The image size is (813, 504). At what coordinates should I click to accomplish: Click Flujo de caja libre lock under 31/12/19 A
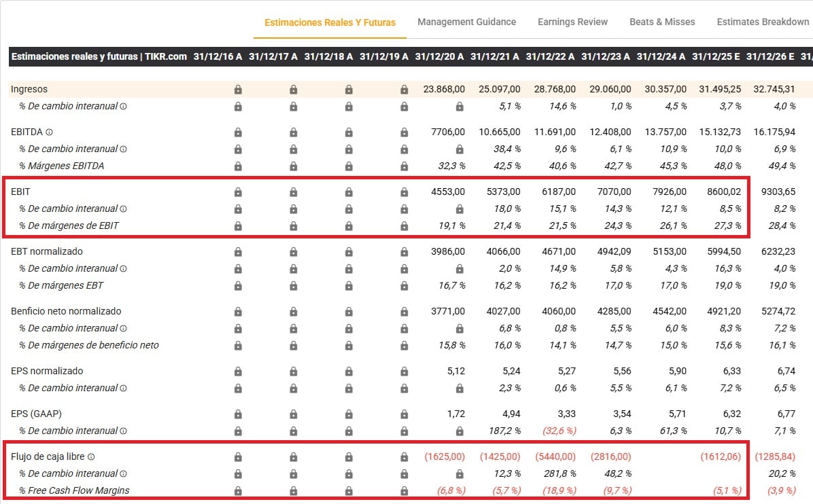click(x=404, y=457)
